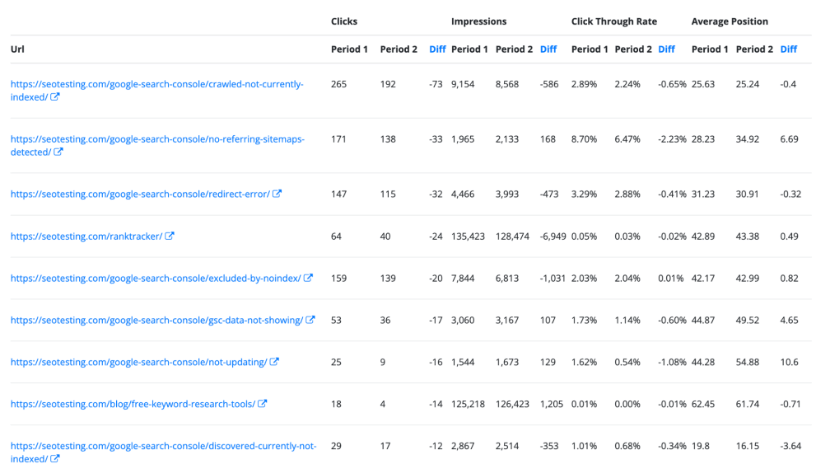
Task: Sort by Click Through Rate Diff header
Action: click(x=667, y=49)
